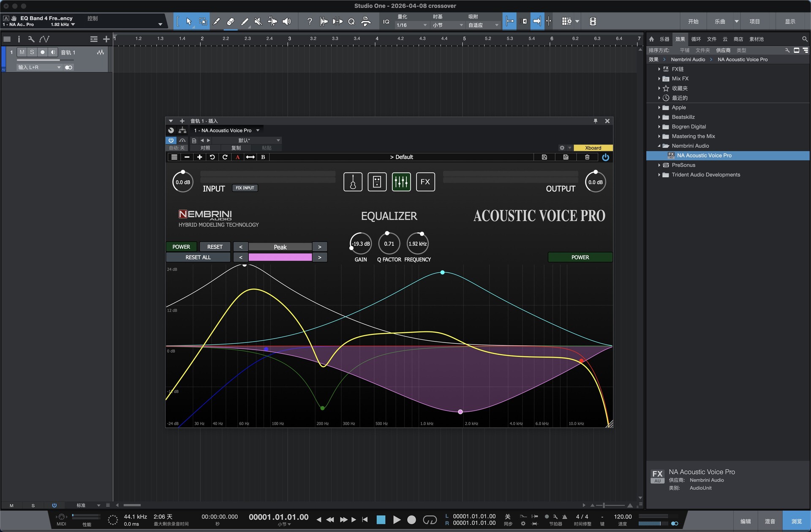This screenshot has height=532, width=811.
Task: Open the plugin's FX section icon
Action: 425,182
